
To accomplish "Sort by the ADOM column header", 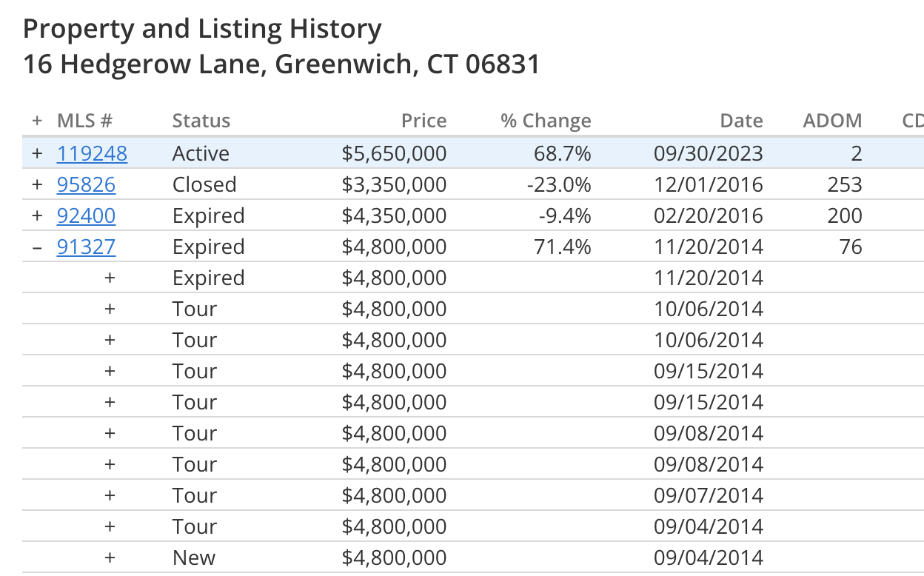I will (x=832, y=121).
